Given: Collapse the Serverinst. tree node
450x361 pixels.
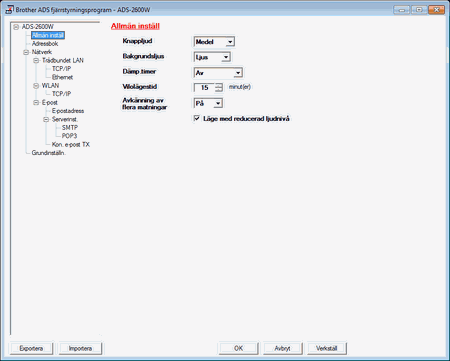Looking at the screenshot, I should [46, 119].
